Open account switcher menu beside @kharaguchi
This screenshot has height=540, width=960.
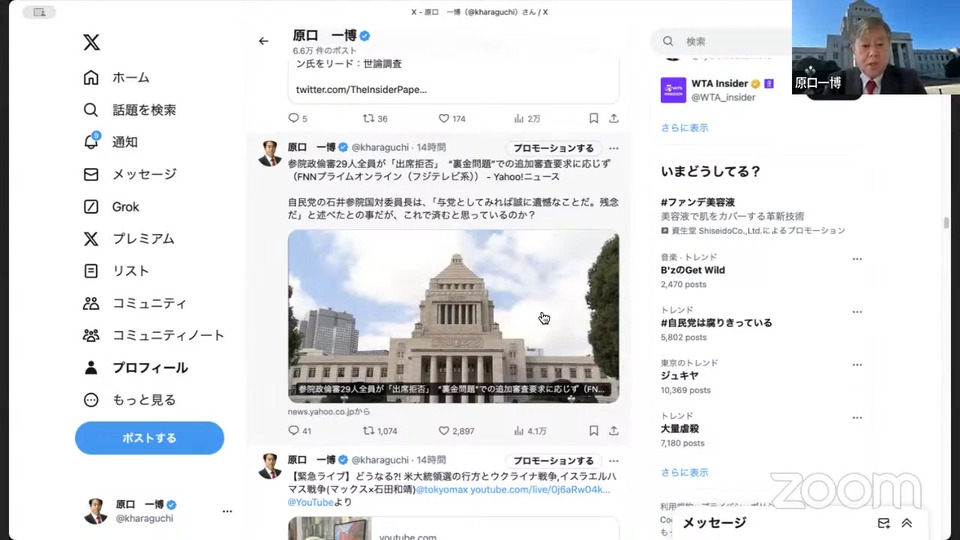[227, 511]
